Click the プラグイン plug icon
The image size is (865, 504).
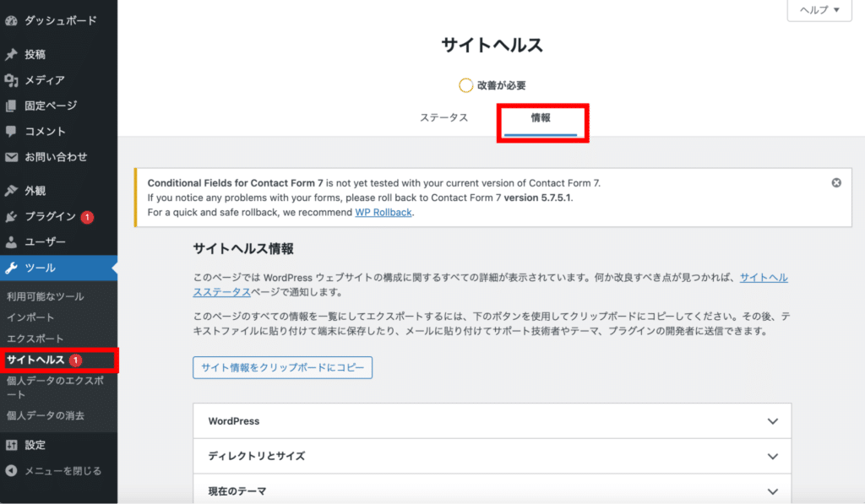(x=11, y=215)
